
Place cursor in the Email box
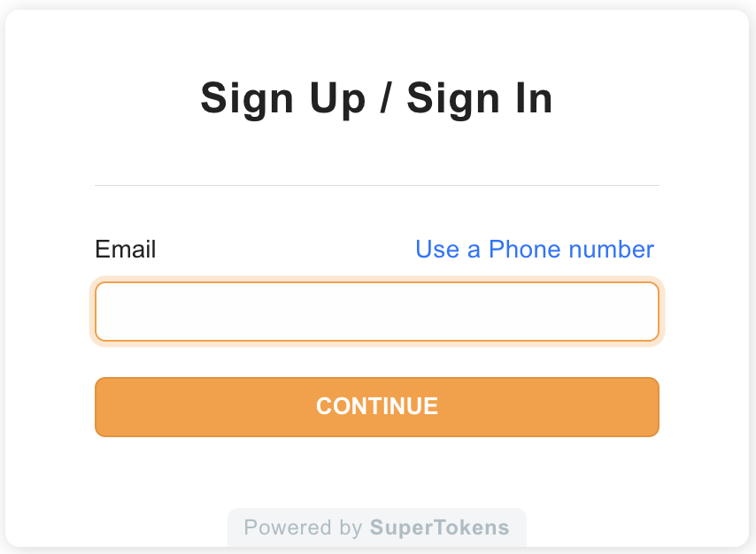pos(376,312)
